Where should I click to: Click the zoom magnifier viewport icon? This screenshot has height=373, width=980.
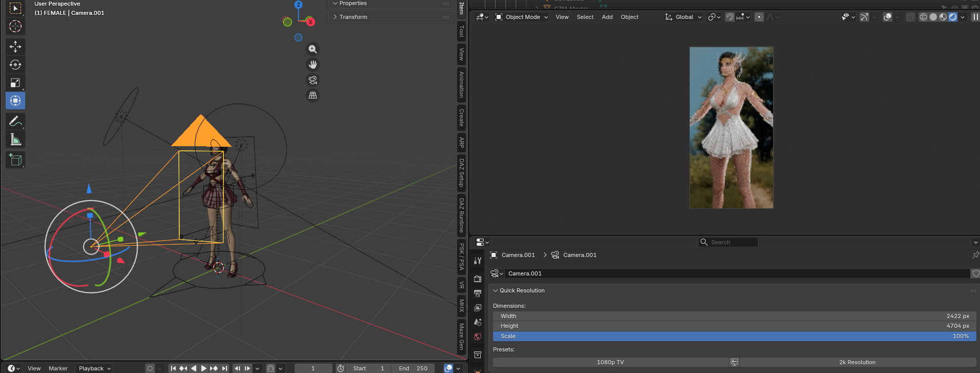click(312, 49)
